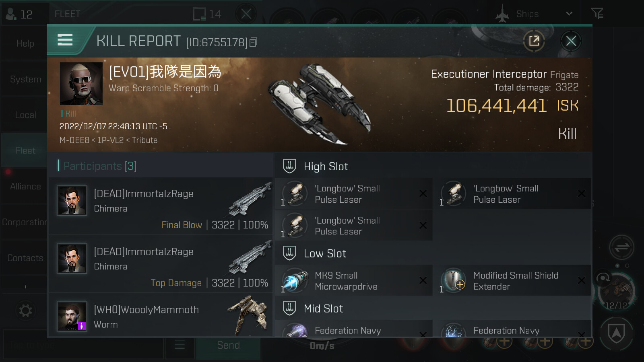Close the fleet window with X

[246, 14]
